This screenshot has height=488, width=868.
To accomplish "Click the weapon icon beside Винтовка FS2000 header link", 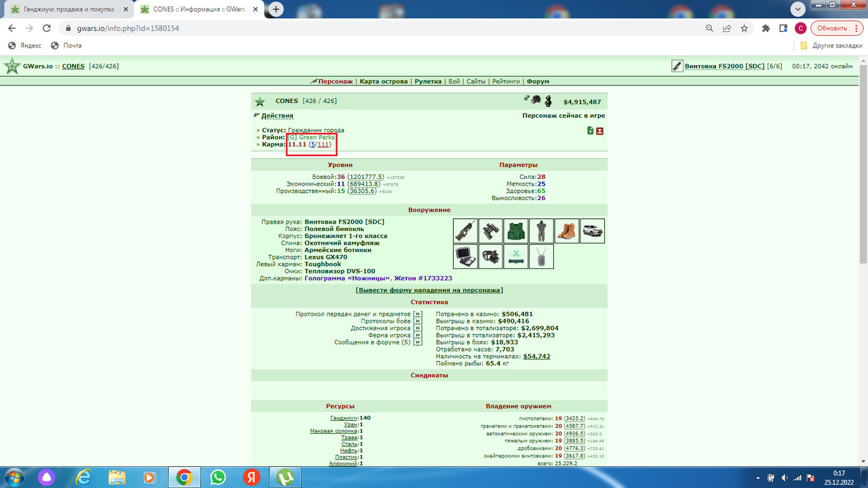I will click(677, 66).
